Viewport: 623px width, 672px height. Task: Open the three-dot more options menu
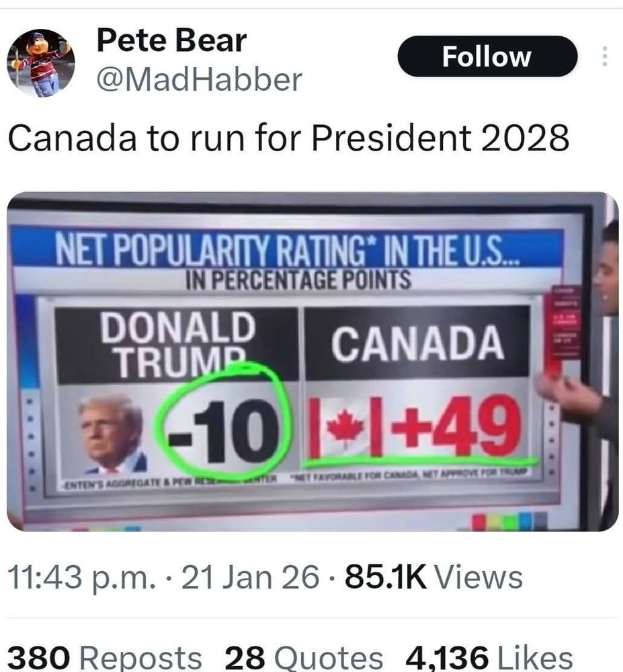click(605, 56)
